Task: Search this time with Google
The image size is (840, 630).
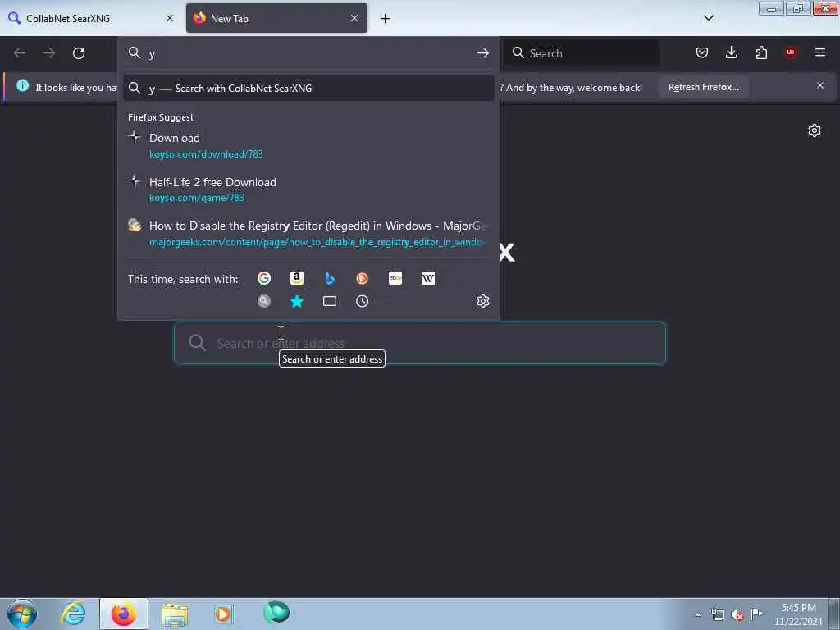Action: pos(264,278)
